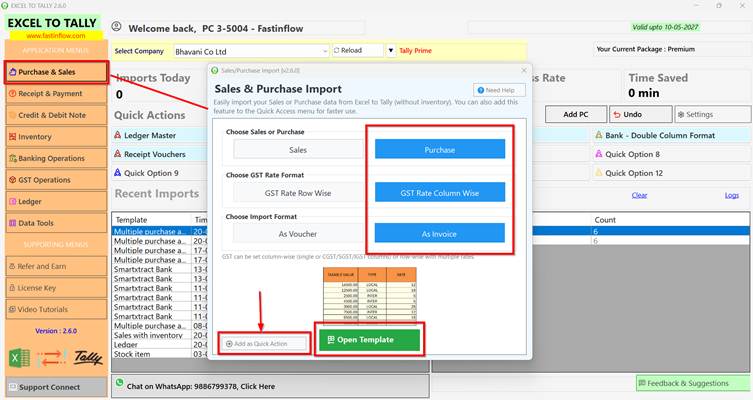Open Video Tutorials
The width and height of the screenshot is (753, 400).
pos(56,309)
